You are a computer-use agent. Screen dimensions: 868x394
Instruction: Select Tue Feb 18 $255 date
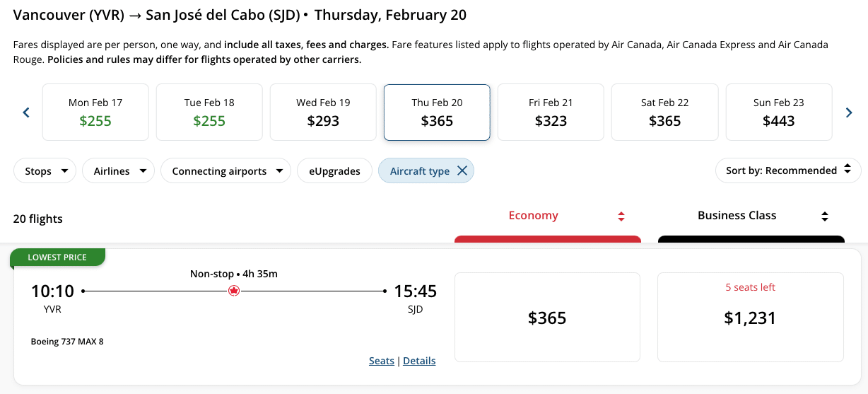[x=209, y=112]
